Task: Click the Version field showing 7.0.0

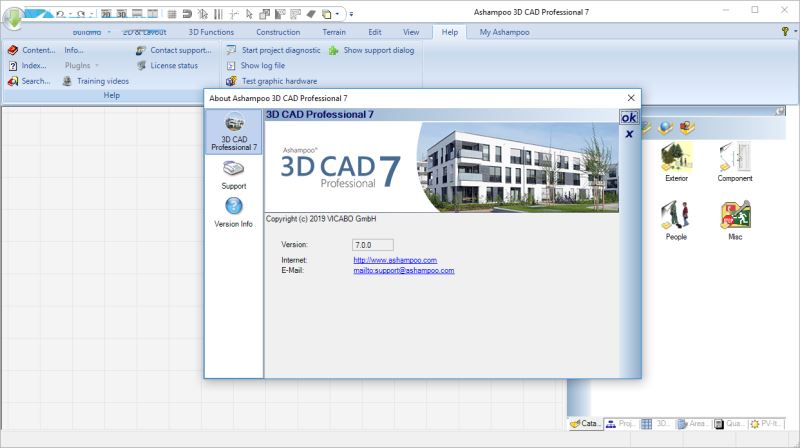Action: pyautogui.click(x=372, y=245)
